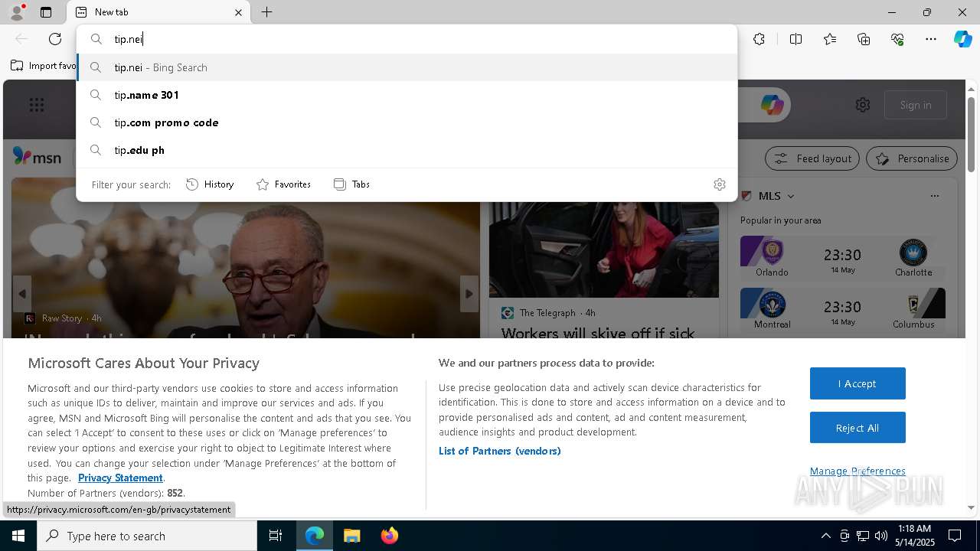
Task: Open MLS card more options
Action: [934, 196]
